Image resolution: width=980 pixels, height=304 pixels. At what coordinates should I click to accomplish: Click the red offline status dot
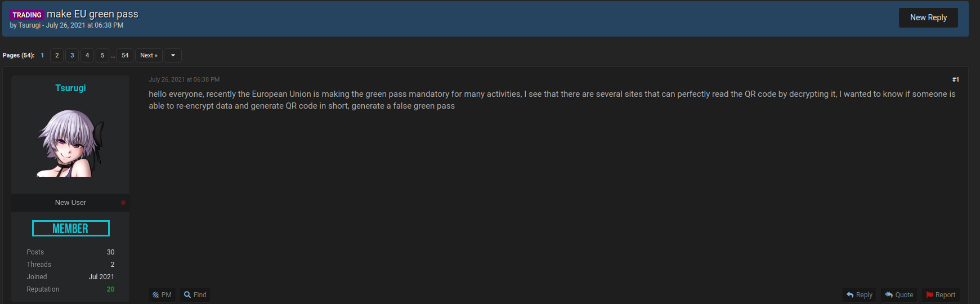(x=123, y=203)
